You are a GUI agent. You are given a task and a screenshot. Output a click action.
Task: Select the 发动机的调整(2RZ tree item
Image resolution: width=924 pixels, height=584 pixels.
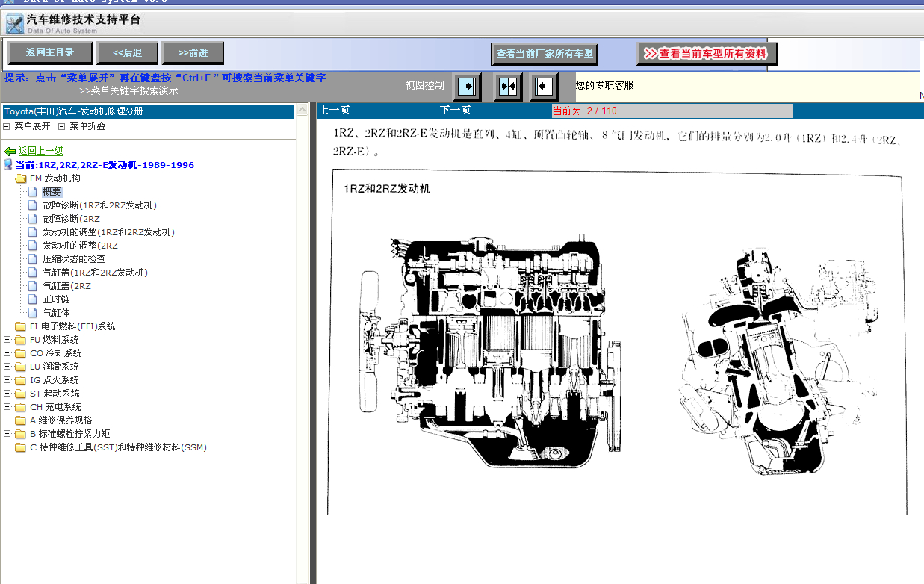80,246
